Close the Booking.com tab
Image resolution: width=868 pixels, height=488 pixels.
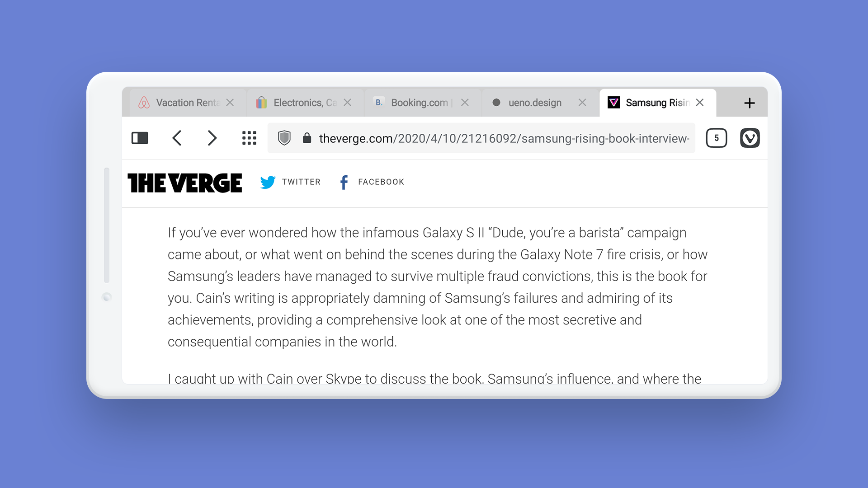[465, 103]
